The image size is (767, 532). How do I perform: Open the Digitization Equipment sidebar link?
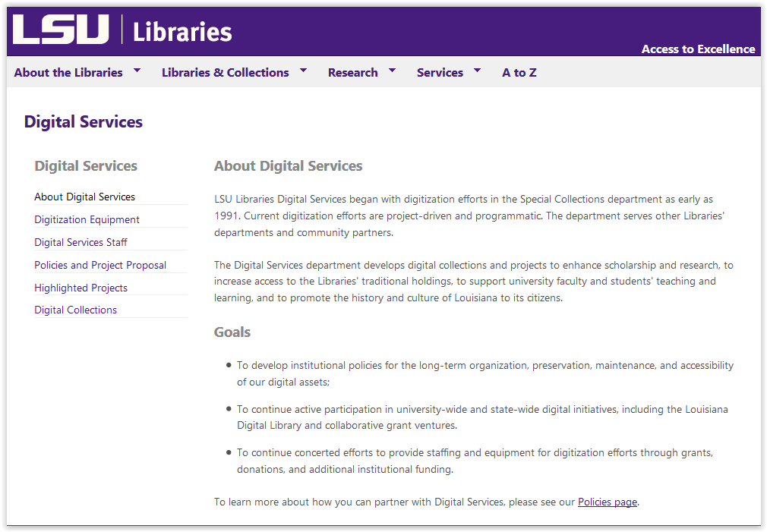click(87, 219)
